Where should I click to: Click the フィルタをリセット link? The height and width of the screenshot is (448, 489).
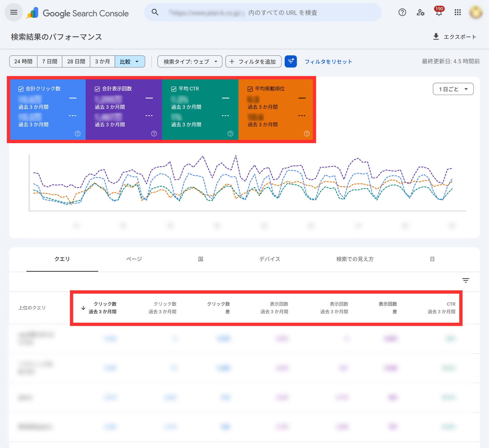[x=328, y=62]
